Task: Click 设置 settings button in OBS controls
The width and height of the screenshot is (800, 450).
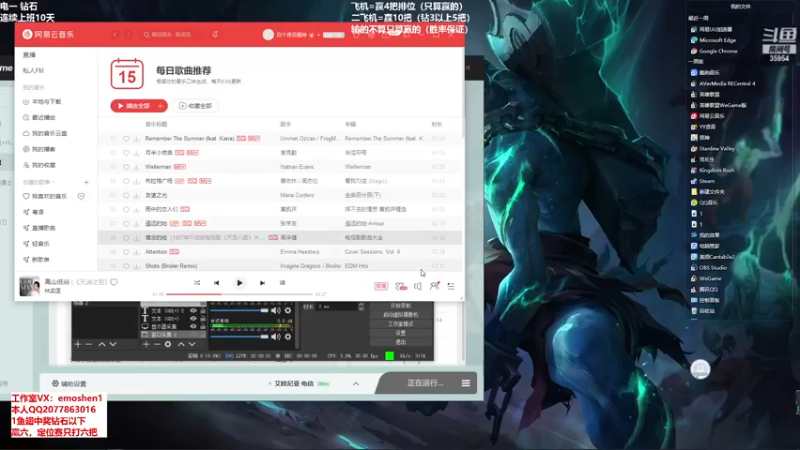Action: [401, 333]
